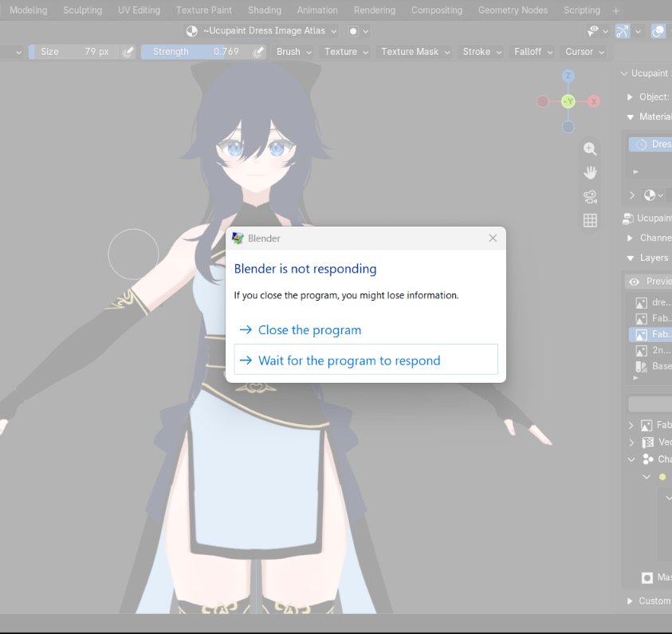Open the Brush settings dropdown
The image size is (672, 634).
coord(293,52)
